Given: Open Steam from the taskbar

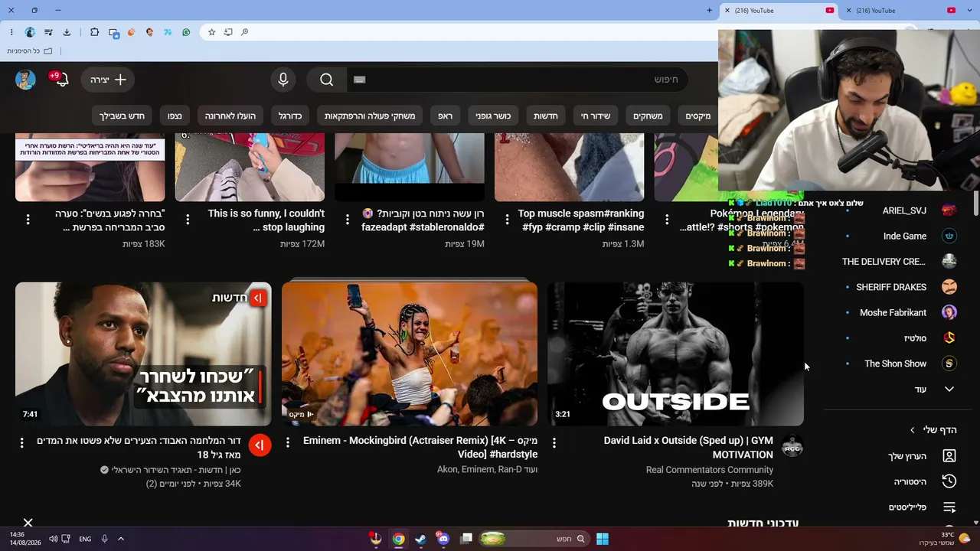Looking at the screenshot, I should tap(421, 539).
